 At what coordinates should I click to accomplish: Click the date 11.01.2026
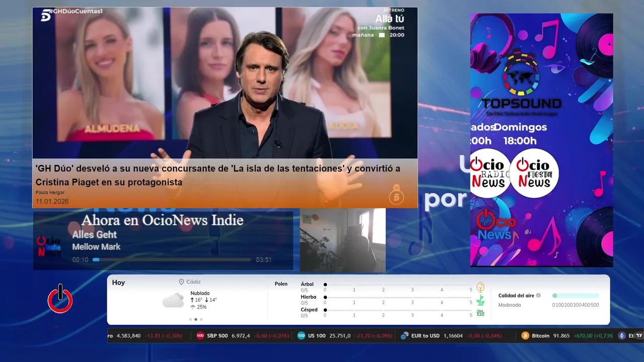pyautogui.click(x=52, y=201)
